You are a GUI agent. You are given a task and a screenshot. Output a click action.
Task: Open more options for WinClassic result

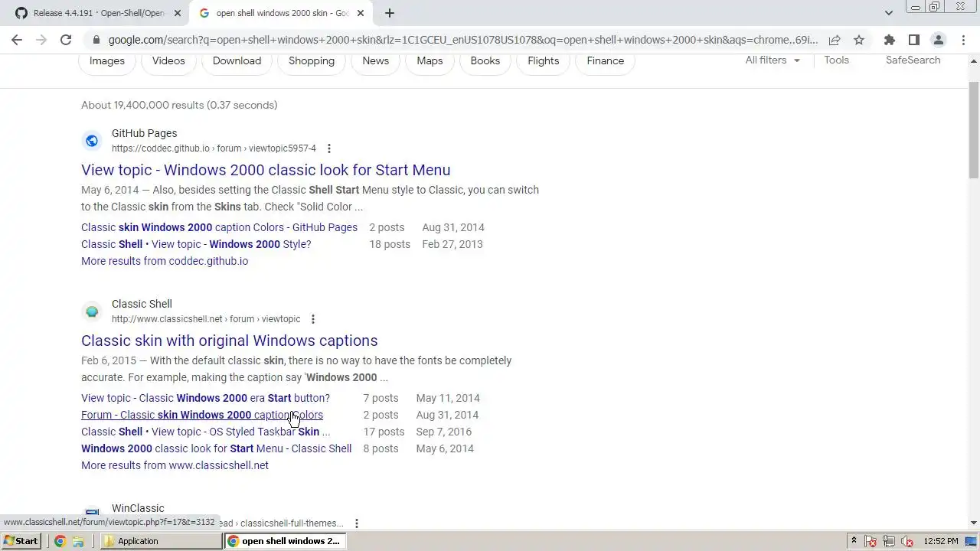tap(356, 523)
